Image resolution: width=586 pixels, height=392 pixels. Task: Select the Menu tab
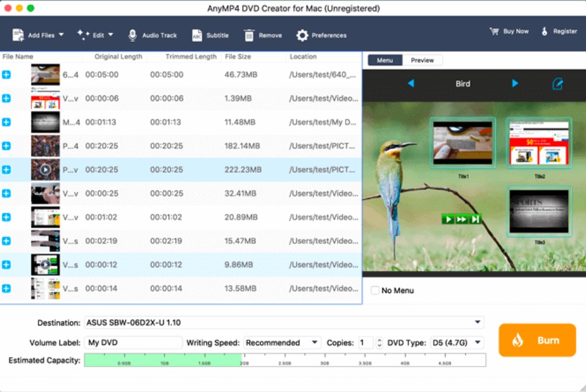coord(385,60)
